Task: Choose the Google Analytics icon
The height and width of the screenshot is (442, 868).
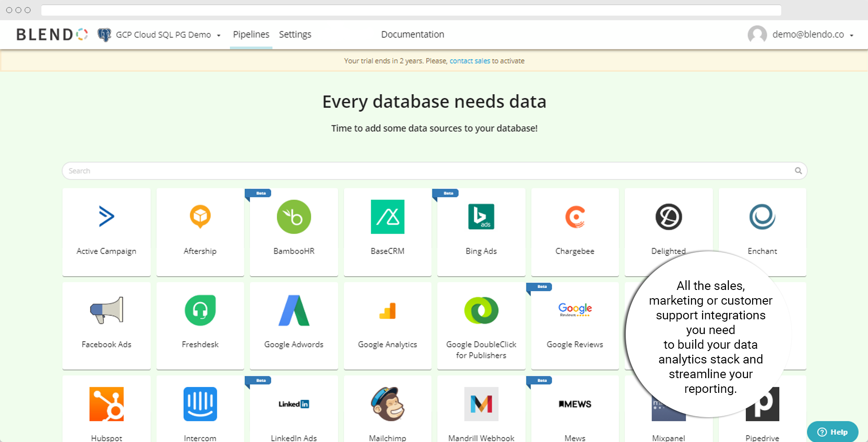Action: pos(388,311)
